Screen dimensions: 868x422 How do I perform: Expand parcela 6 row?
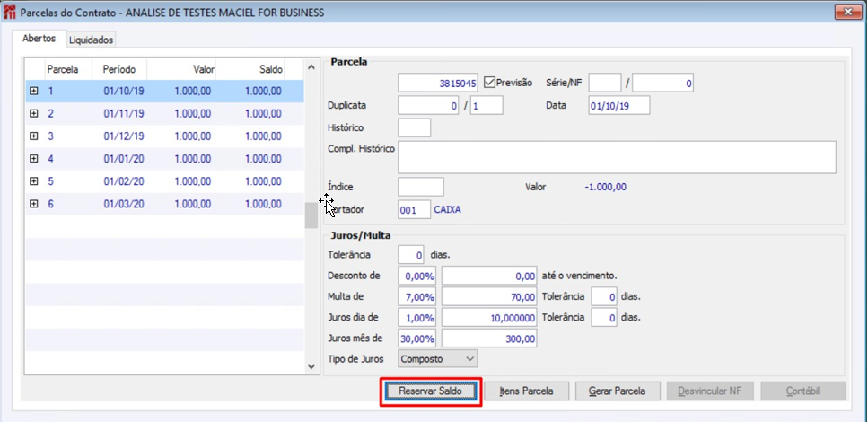pos(34,204)
